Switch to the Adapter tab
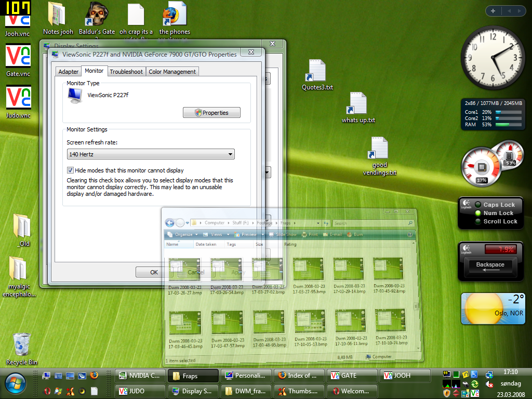Screen dimensions: 532x399 point(68,72)
